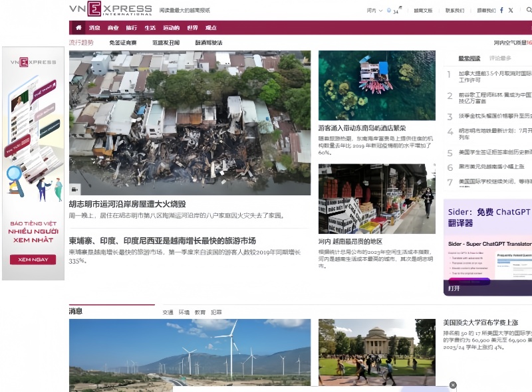Click the island resort photo thumbnail
This screenshot has width=532, height=392.
click(379, 85)
